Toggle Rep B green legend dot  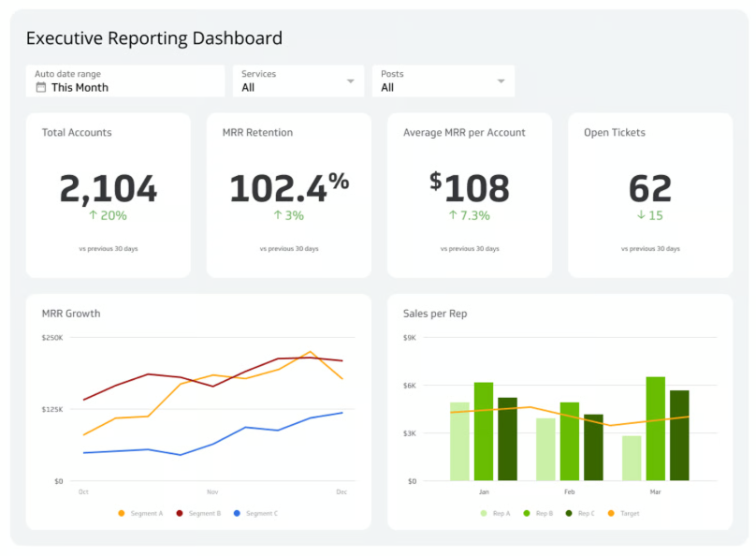click(527, 513)
